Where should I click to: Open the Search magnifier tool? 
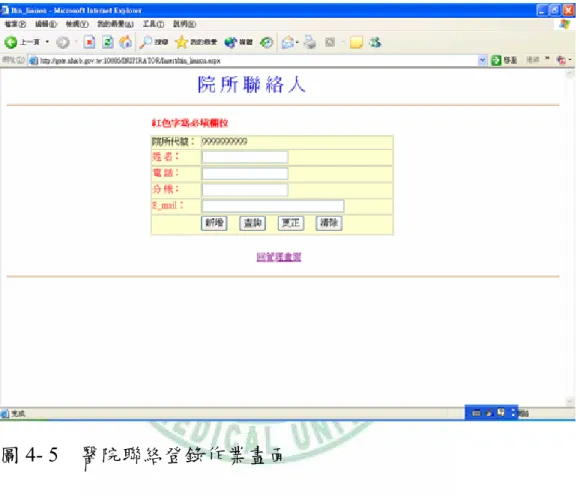(146, 42)
